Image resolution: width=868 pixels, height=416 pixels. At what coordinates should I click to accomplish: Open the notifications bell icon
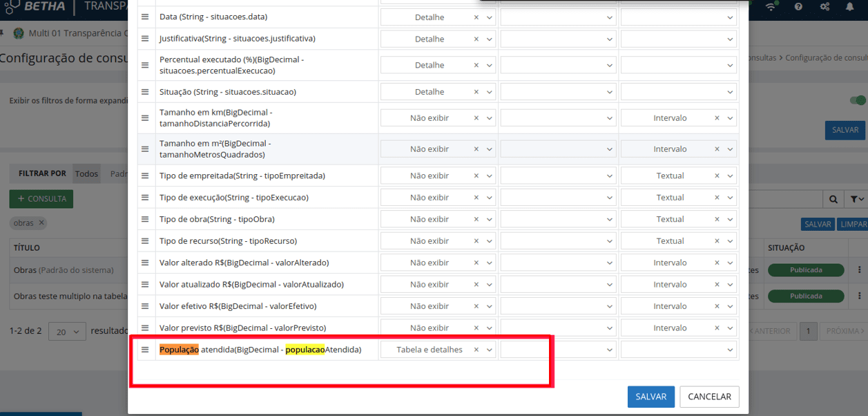point(850,7)
